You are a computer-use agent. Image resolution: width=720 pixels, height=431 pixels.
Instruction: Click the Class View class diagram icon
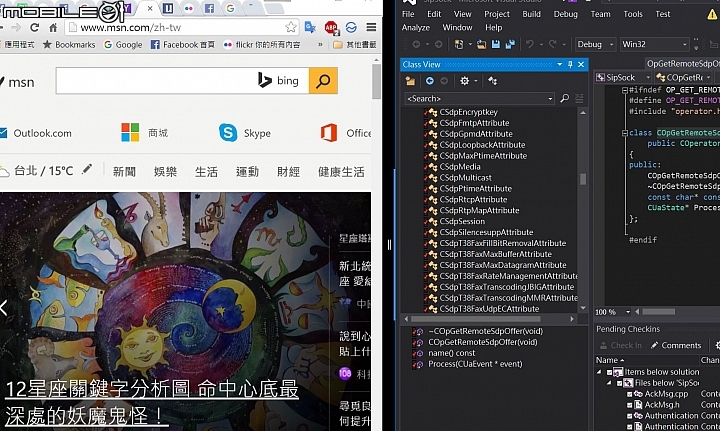pyautogui.click(x=492, y=81)
